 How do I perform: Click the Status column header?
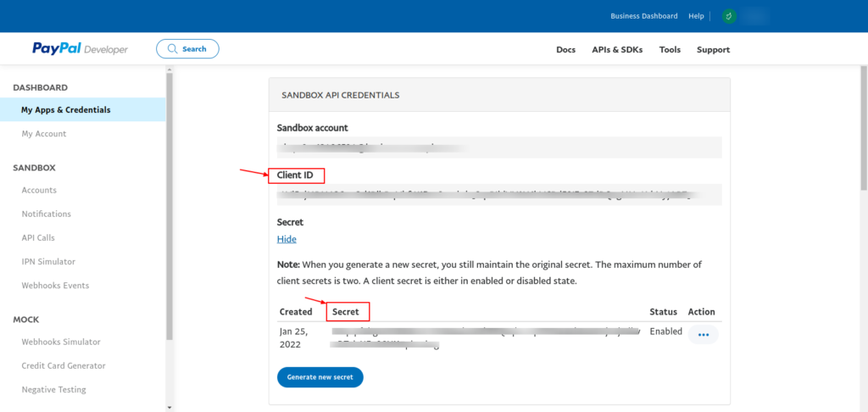[x=663, y=312]
